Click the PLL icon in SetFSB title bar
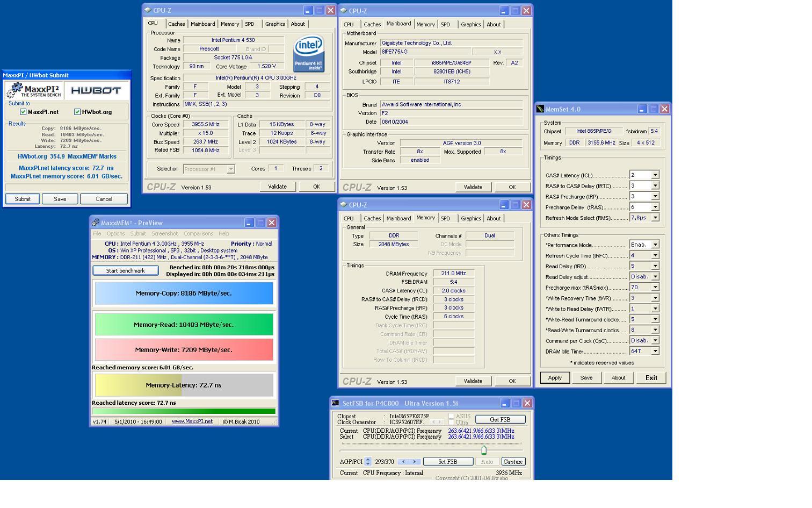 coord(336,403)
